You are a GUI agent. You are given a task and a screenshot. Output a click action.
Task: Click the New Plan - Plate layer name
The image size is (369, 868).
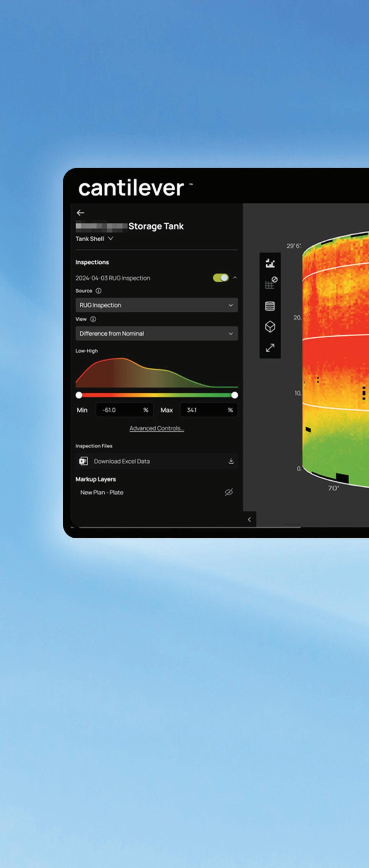pyautogui.click(x=102, y=492)
